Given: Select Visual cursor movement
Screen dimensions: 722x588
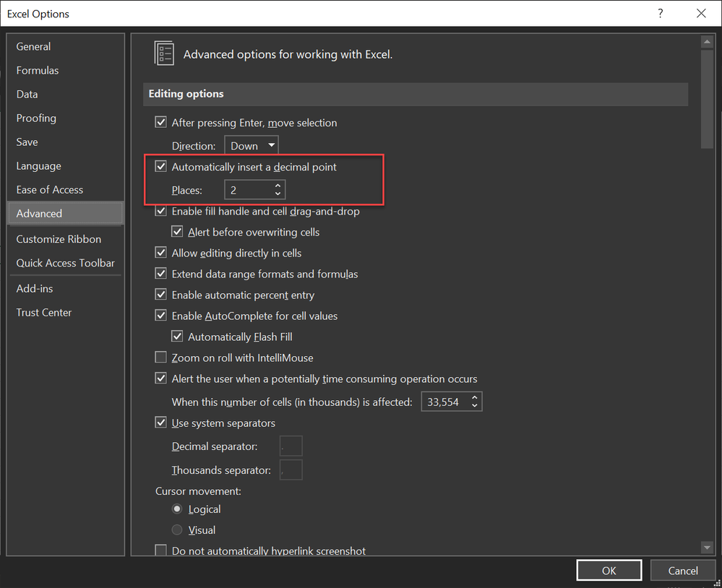Looking at the screenshot, I should tap(177, 529).
